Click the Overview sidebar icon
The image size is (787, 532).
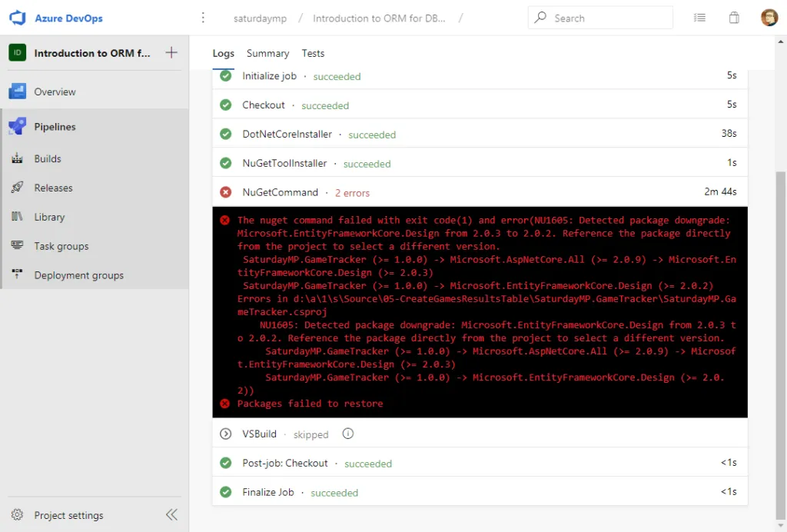(x=17, y=91)
